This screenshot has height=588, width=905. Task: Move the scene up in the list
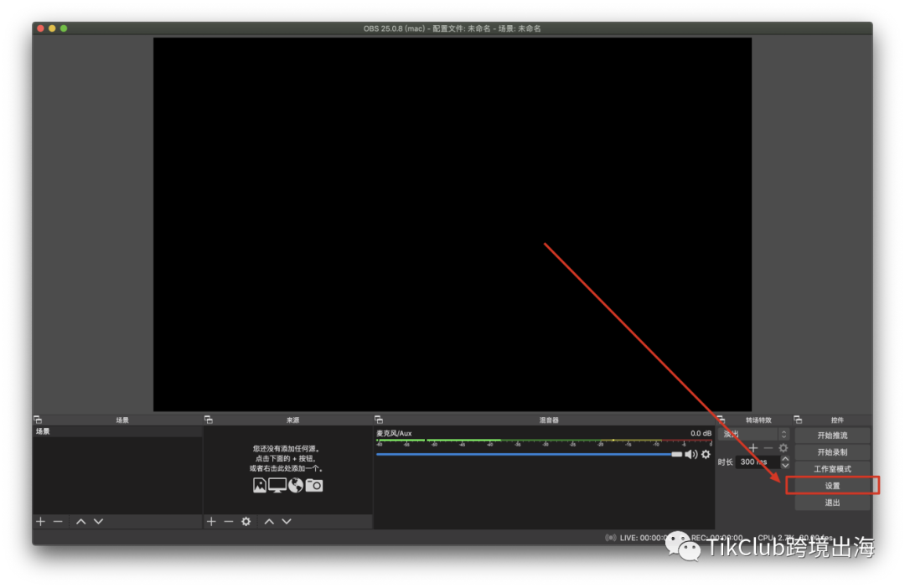(80, 522)
